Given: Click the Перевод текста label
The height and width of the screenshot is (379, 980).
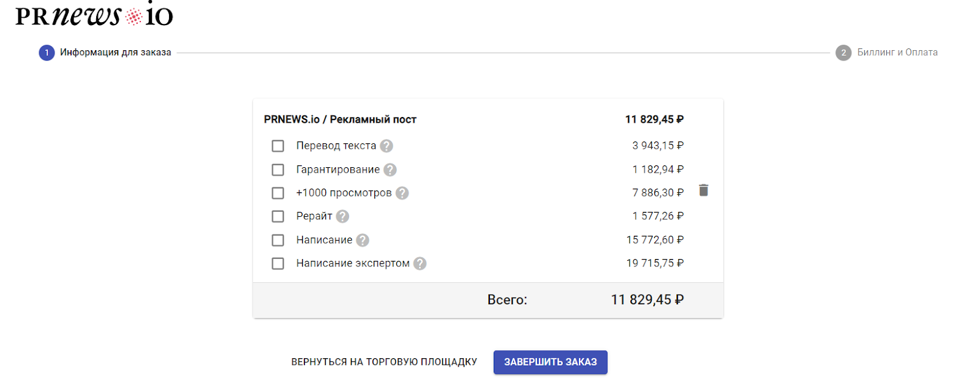Looking at the screenshot, I should (336, 146).
